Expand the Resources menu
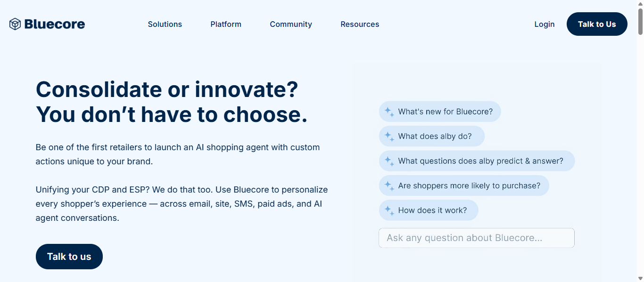 pos(360,24)
